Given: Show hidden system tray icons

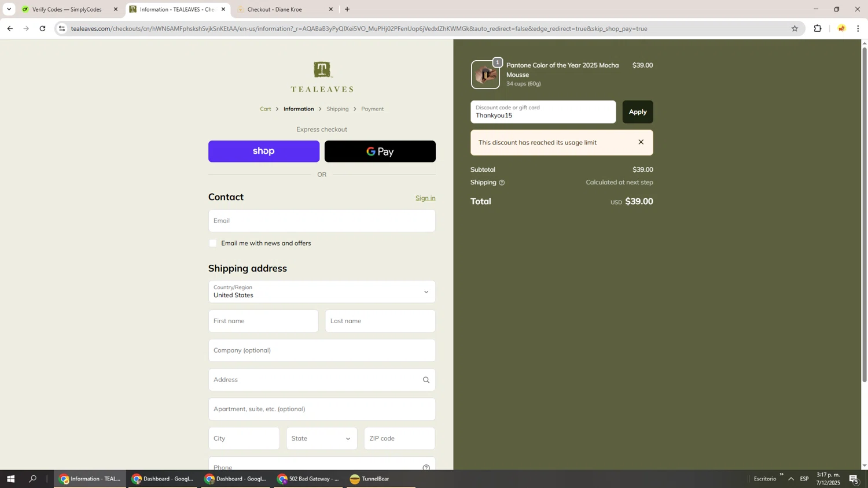Looking at the screenshot, I should pyautogui.click(x=791, y=479).
